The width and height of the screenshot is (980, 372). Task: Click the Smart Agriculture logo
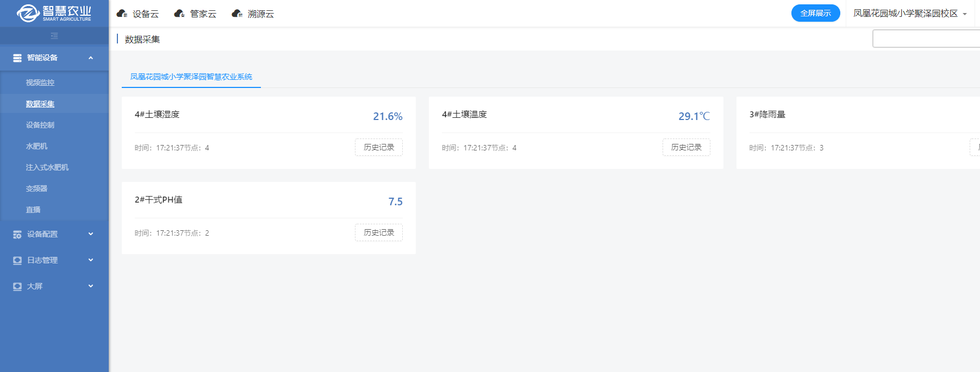tap(54, 13)
